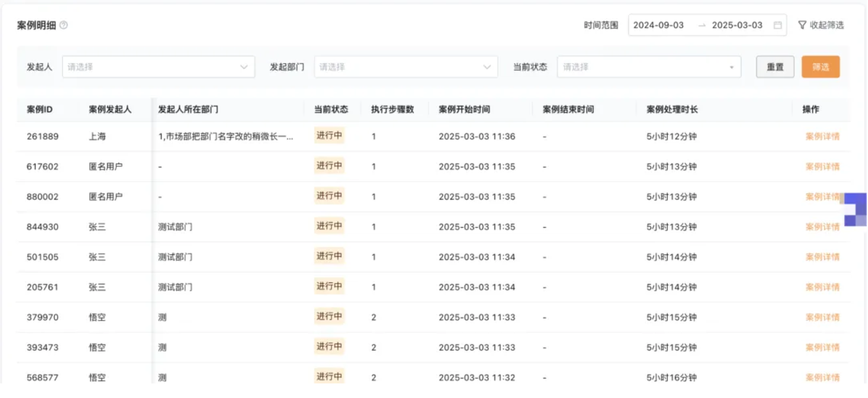The height and width of the screenshot is (398, 868).
Task: Click the 案例明细 section title
Action: click(x=36, y=25)
